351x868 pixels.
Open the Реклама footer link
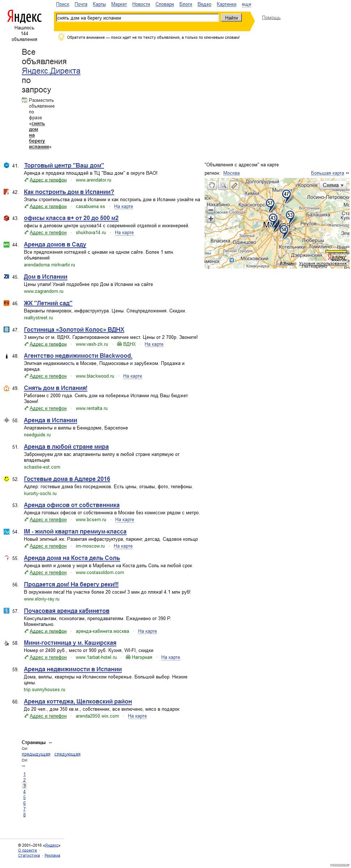tap(52, 856)
